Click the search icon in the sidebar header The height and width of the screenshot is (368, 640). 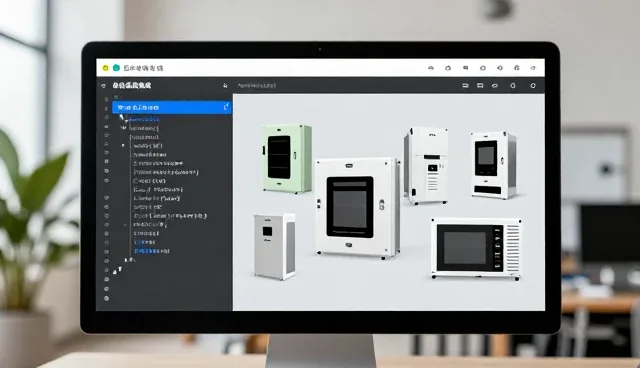(x=225, y=86)
